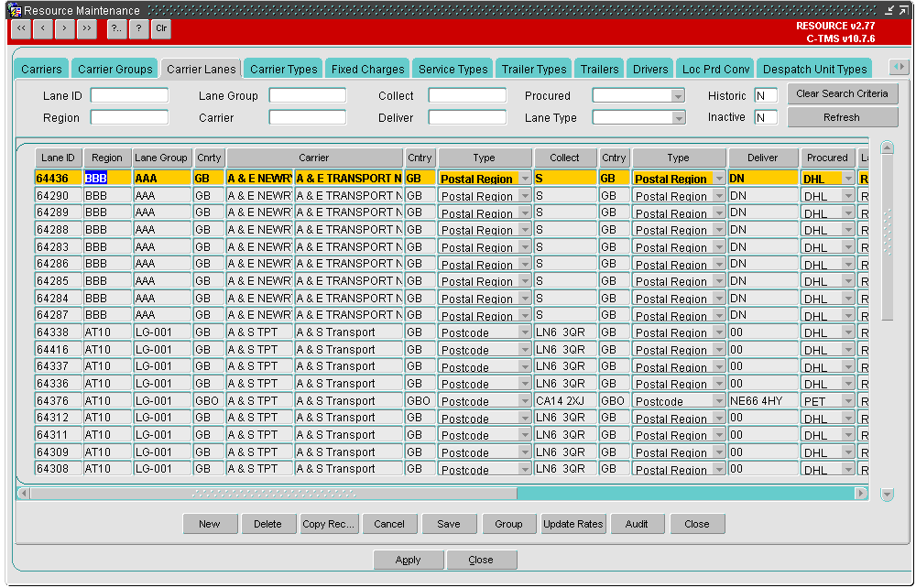
Task: Jump to last record with >> button
Action: click(86, 28)
